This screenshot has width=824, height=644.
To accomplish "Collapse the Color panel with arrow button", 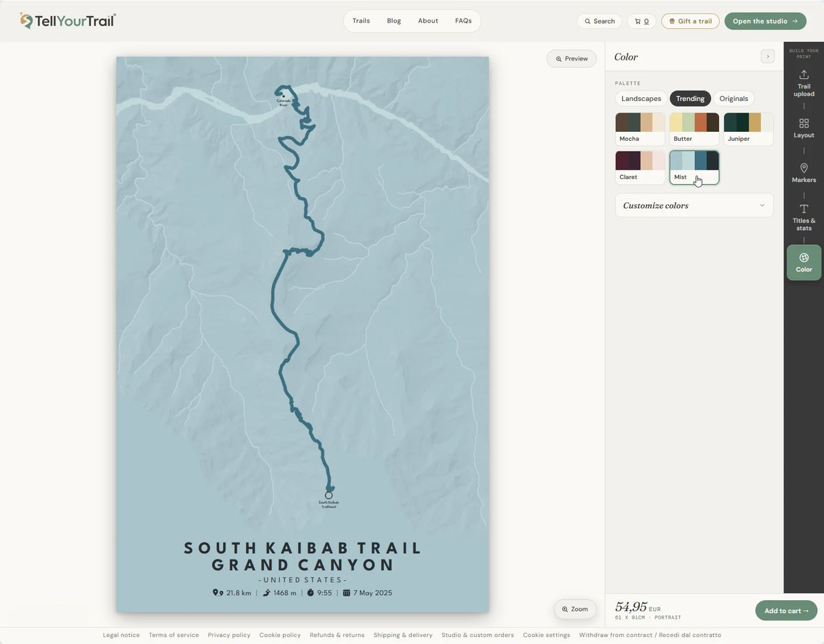I will tap(768, 56).
